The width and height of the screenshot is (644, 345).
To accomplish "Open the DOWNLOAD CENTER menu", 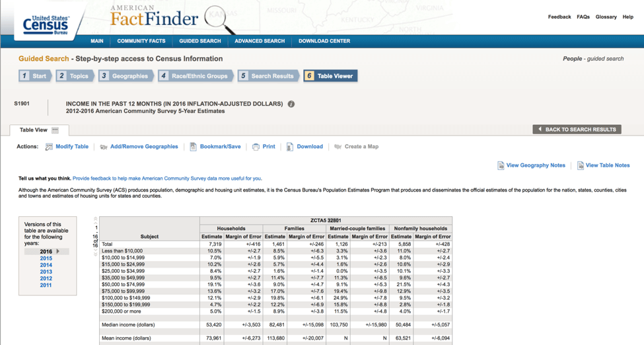I will (324, 41).
